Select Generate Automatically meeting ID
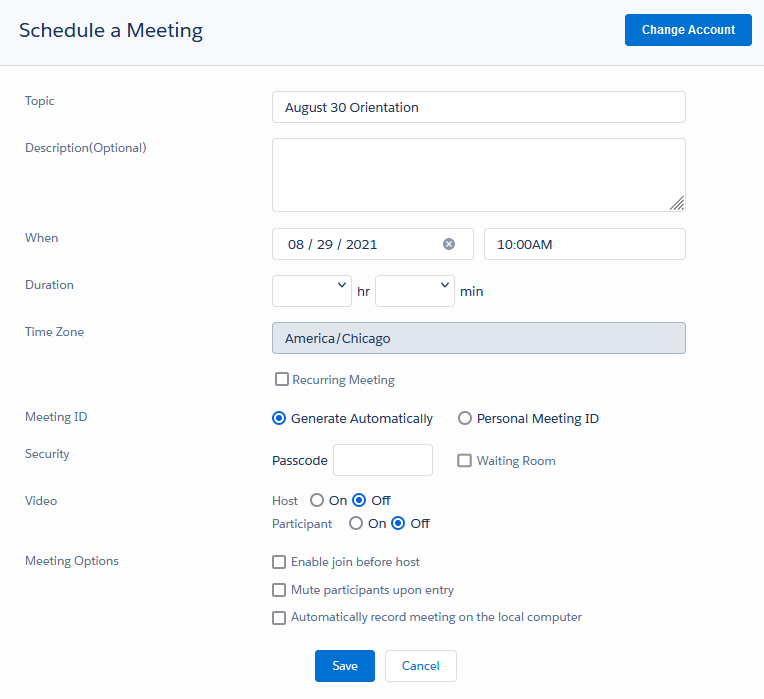The width and height of the screenshot is (764, 699). 279,418
